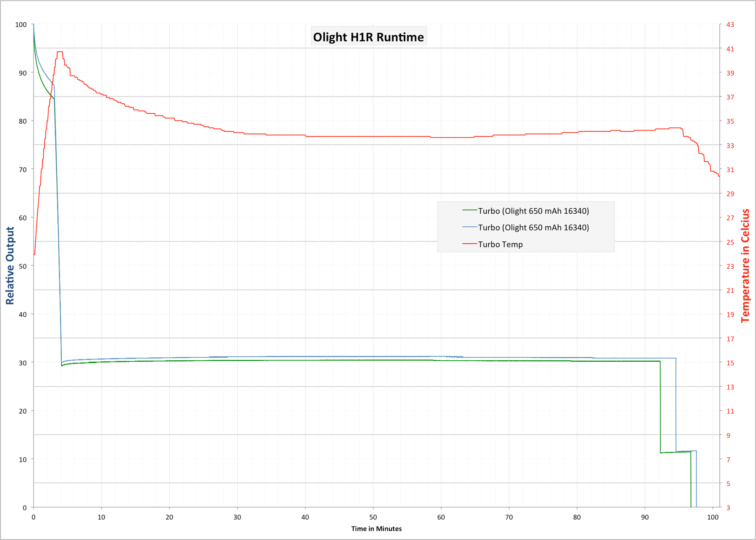The width and height of the screenshot is (756, 540).
Task: Select the "Time in Minutes" axis title
Action: (x=376, y=529)
